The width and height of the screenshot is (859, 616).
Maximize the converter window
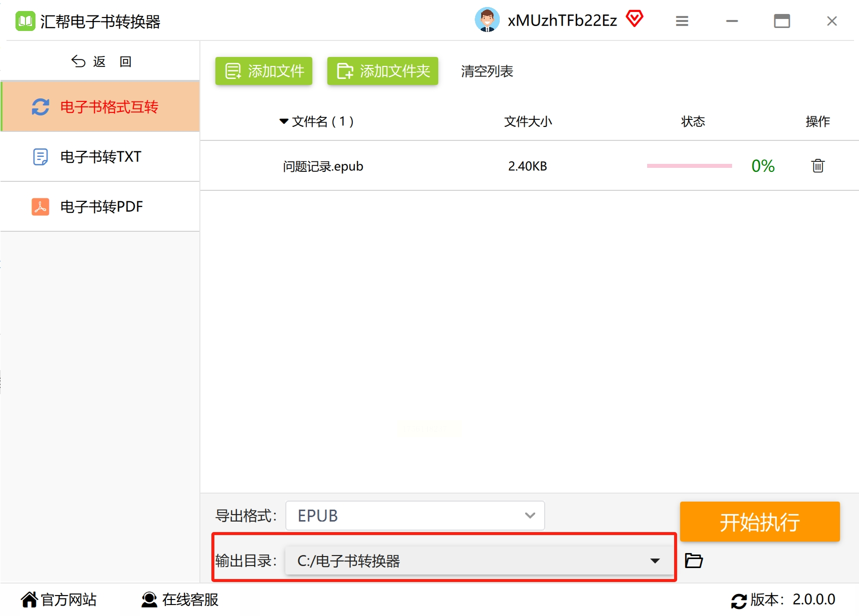click(x=782, y=21)
